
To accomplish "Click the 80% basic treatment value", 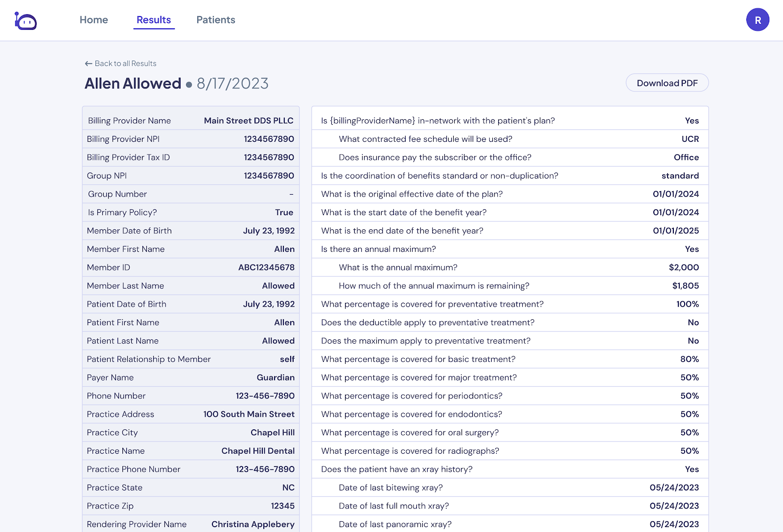I will point(690,359).
